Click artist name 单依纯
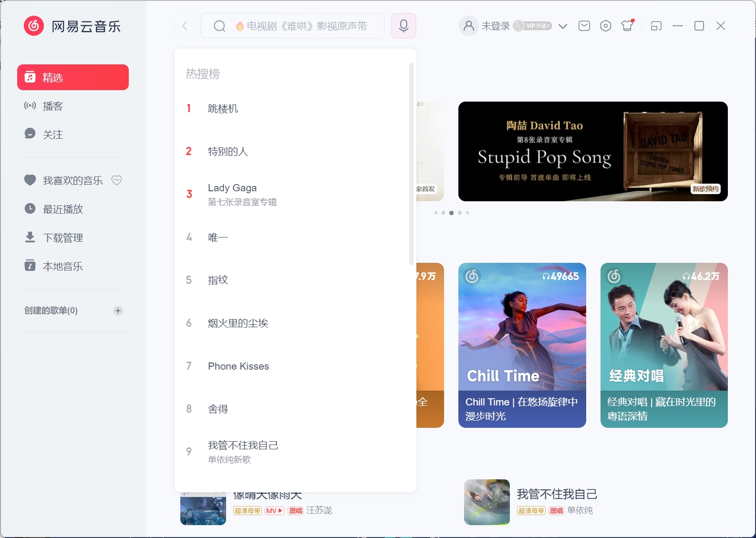Screen dimensions: 756x538 click(x=580, y=510)
